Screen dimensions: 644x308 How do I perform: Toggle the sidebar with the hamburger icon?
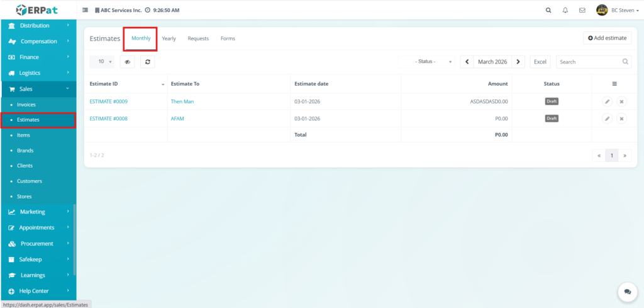coord(86,10)
